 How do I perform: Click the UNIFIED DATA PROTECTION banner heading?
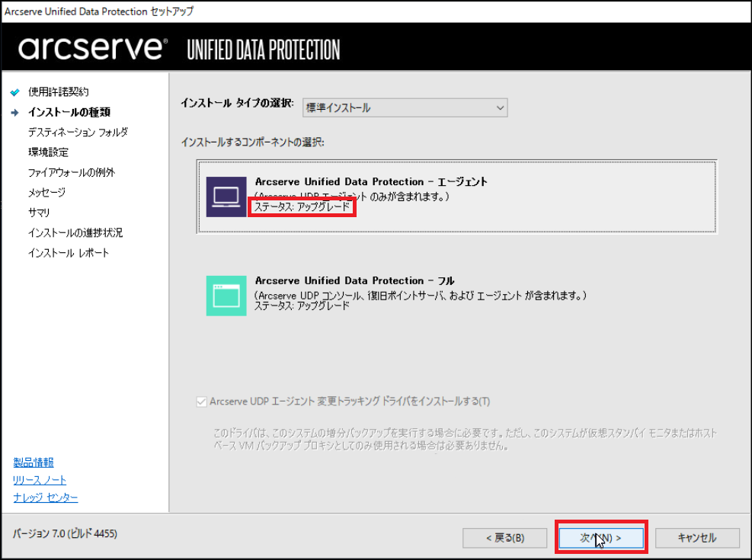point(264,50)
